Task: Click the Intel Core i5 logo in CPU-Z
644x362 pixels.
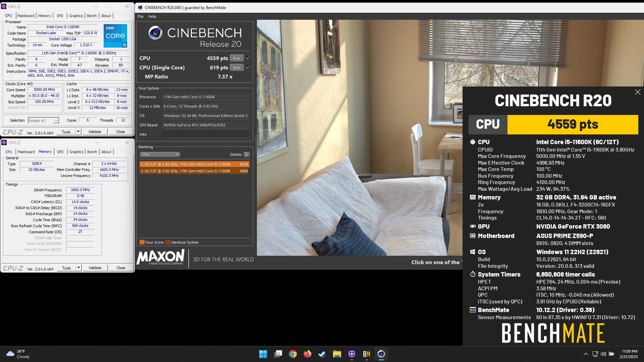Action: (115, 36)
